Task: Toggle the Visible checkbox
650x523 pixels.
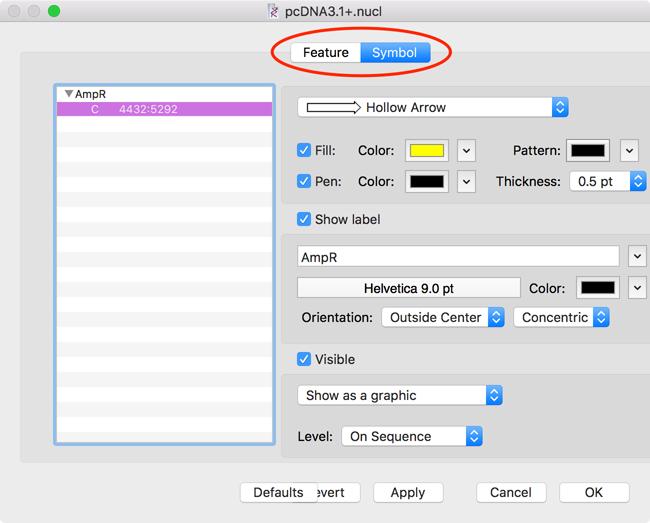Action: click(304, 359)
